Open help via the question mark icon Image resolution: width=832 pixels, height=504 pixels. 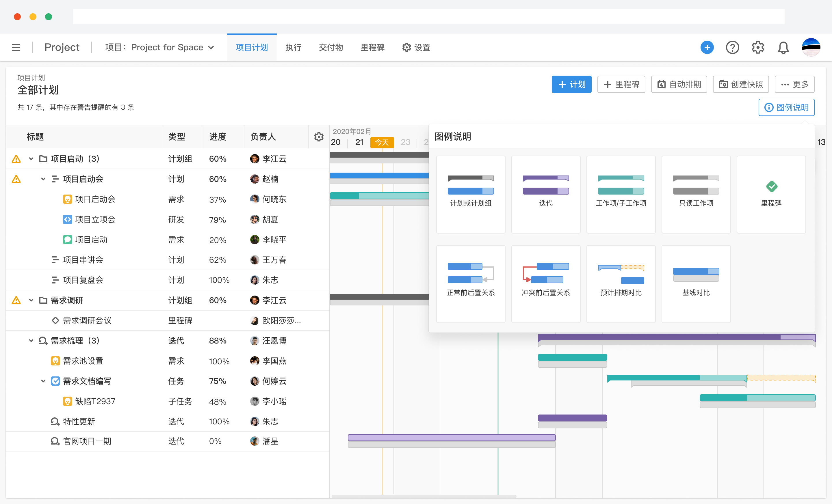click(732, 47)
